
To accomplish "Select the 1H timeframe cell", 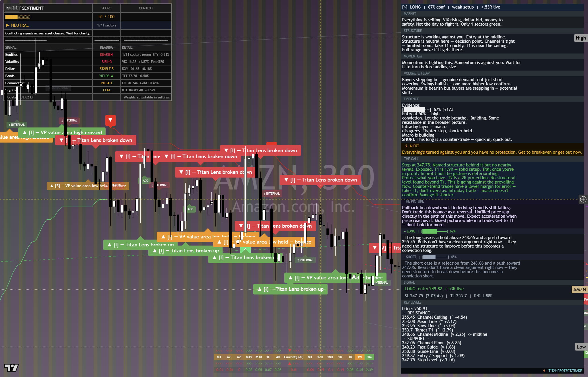I will coord(268,357).
